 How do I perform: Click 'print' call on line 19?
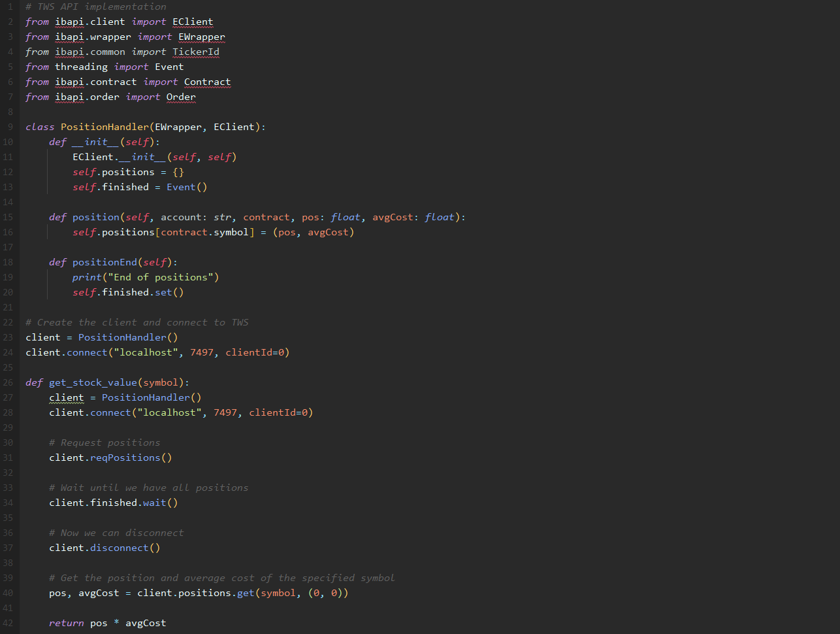tap(87, 277)
